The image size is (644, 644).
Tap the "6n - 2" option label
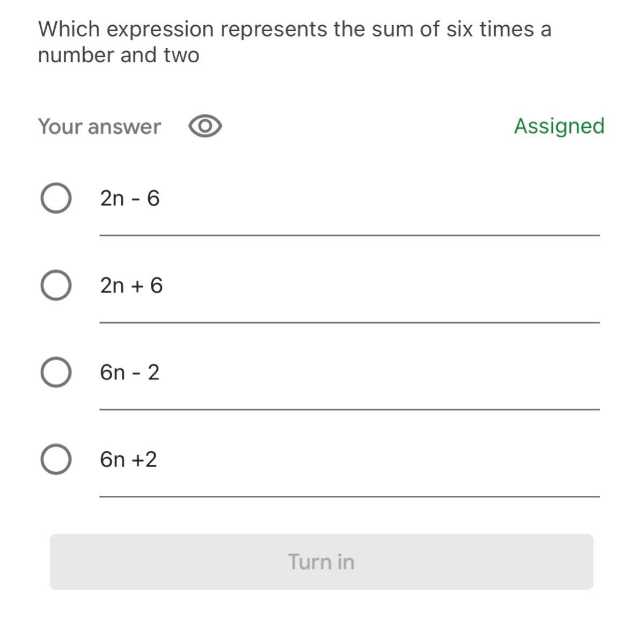130,372
